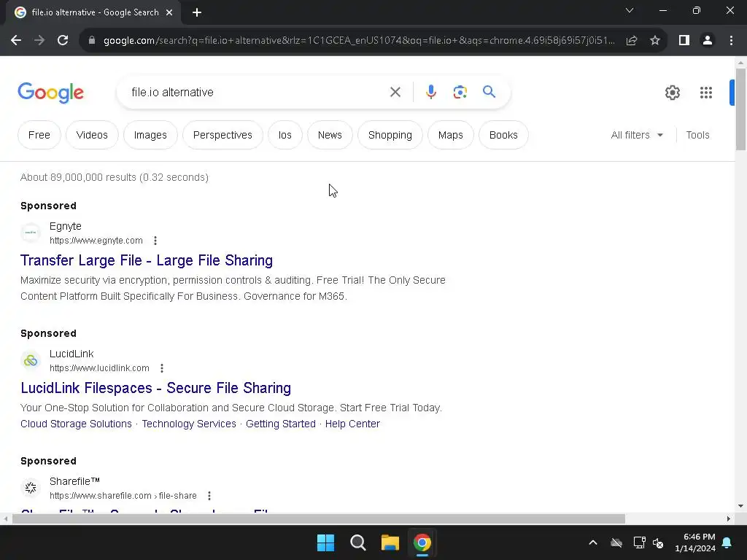
Task: Select the Ios filter chip
Action: coord(285,135)
